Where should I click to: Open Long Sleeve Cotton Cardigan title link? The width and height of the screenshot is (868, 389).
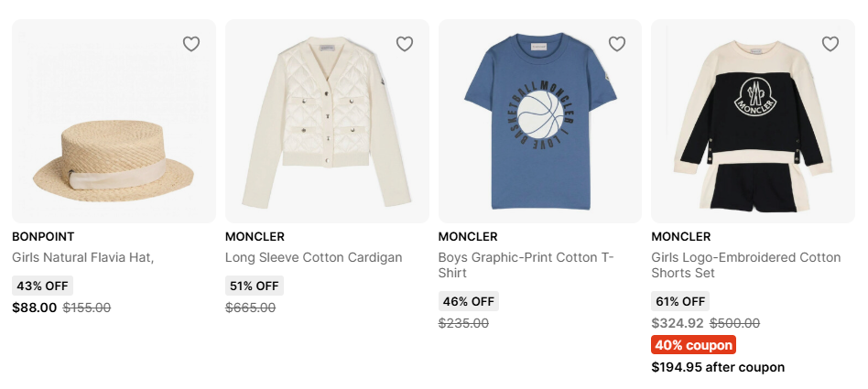coord(313,257)
